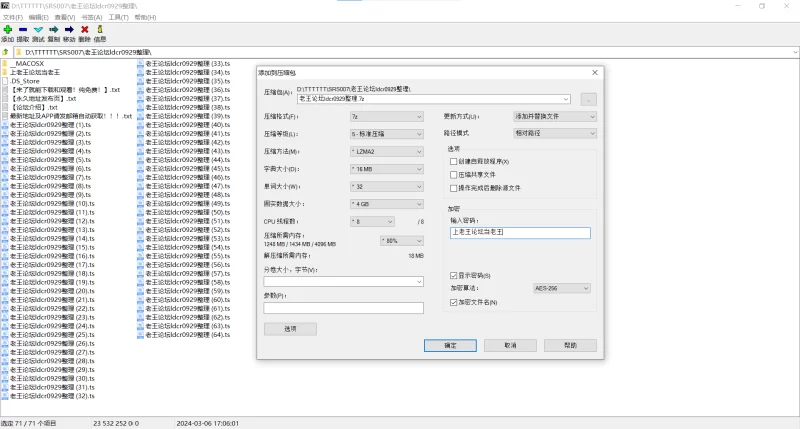Viewport: 800px width, 429px height.
Task: Click icon of 老王论坛ldcr0929整理 (48).ts
Action: tap(140, 195)
